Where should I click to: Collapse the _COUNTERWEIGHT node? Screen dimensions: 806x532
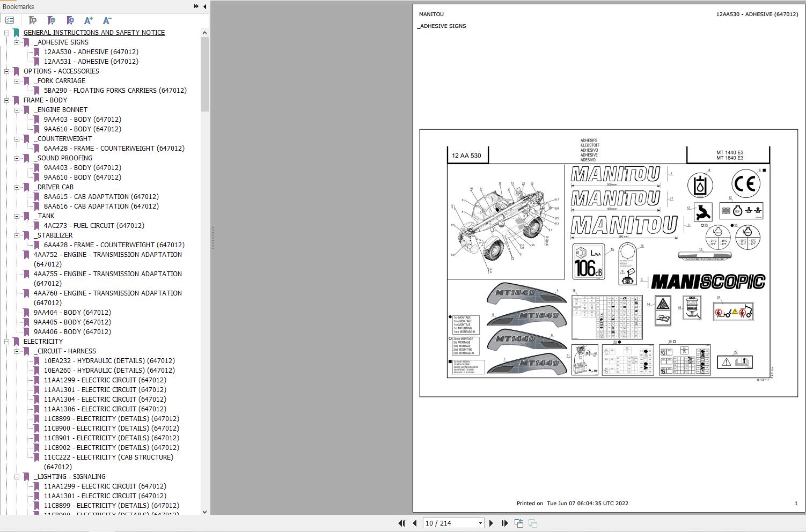(17, 139)
